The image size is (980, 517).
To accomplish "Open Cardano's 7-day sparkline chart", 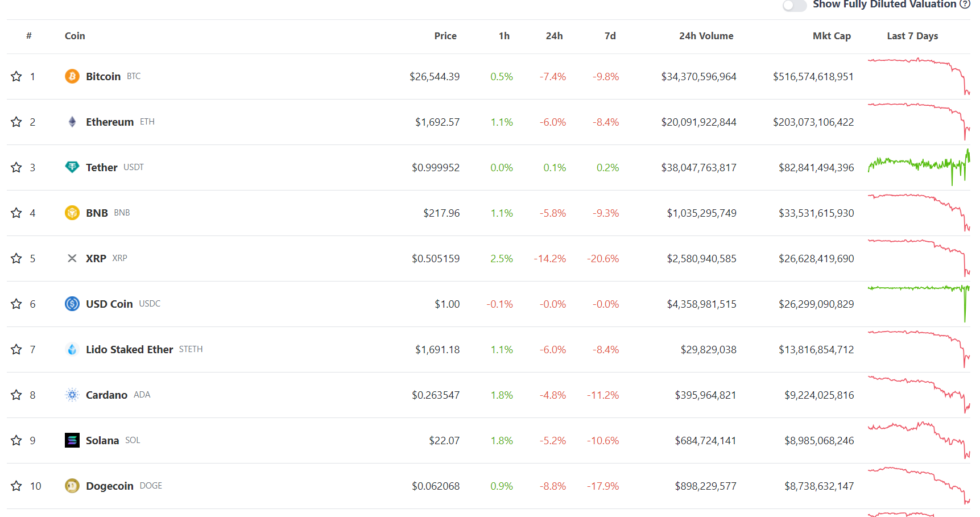I will pos(919,395).
